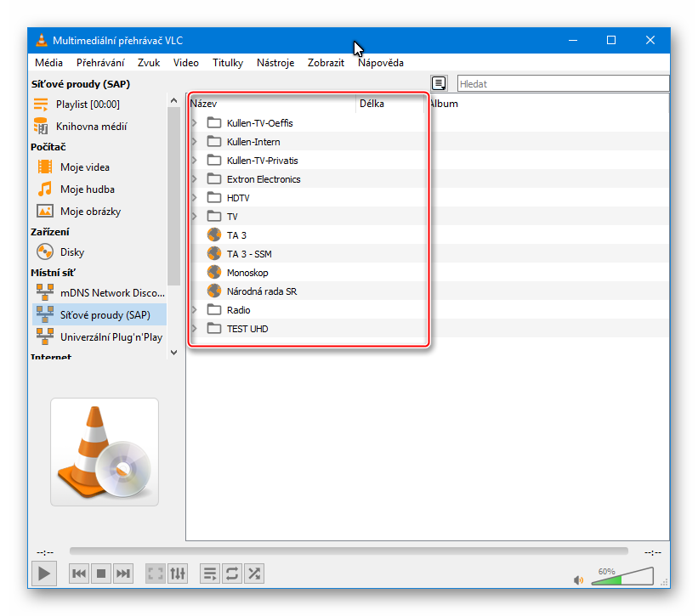Expand the Kullen-TV-Oeffis folder
Viewport: 698px width, 616px height.
coord(194,123)
